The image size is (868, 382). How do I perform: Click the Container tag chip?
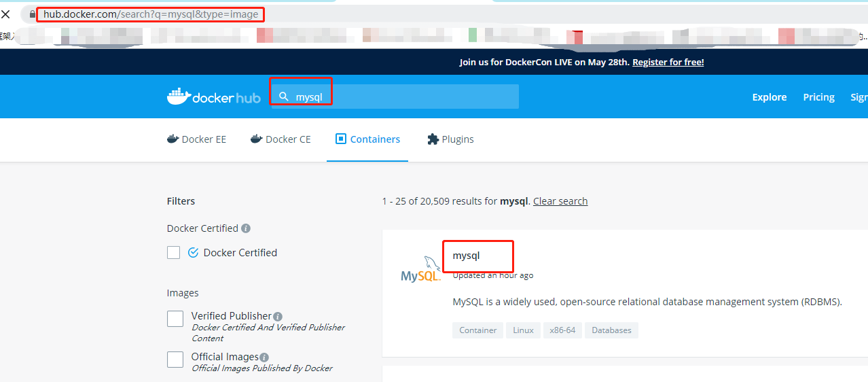pos(478,330)
